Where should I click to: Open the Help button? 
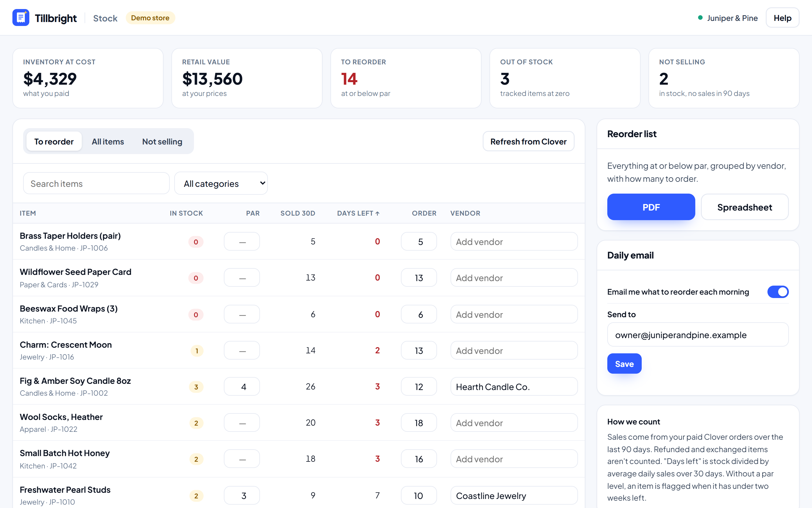(x=782, y=18)
